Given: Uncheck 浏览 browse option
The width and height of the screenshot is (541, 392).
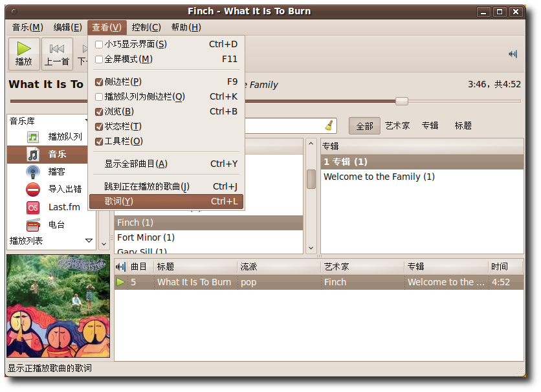Looking at the screenshot, I should (99, 112).
